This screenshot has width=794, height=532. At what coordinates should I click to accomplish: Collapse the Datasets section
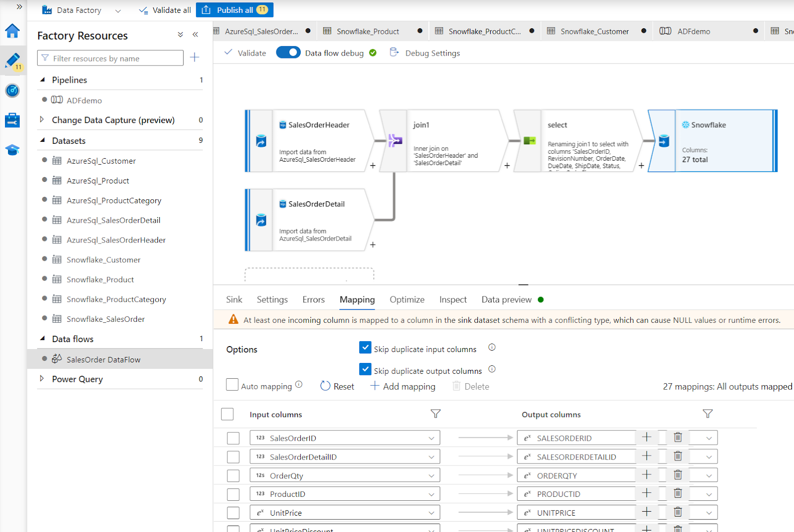coord(43,140)
